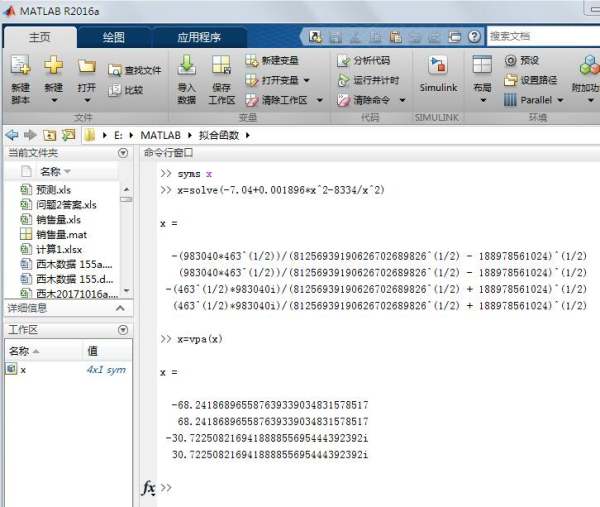The image size is (600, 507).
Task: Launch Simulink from the toolstrip
Action: pos(438,75)
